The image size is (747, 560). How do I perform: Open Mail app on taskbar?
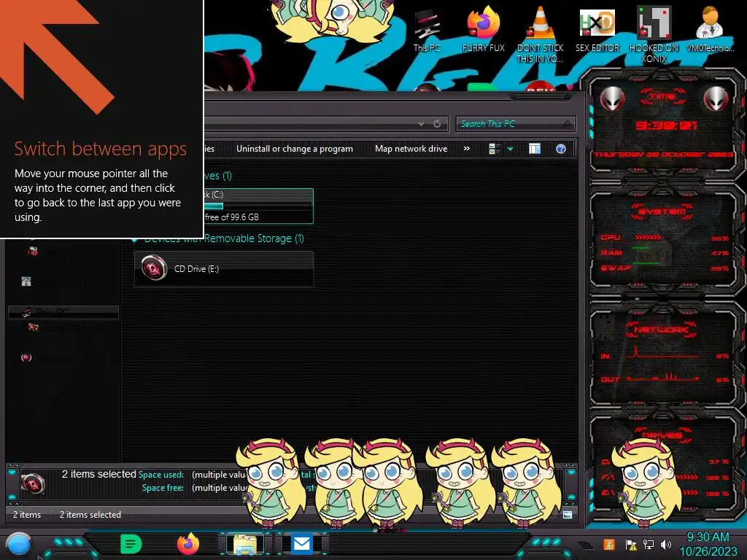301,544
